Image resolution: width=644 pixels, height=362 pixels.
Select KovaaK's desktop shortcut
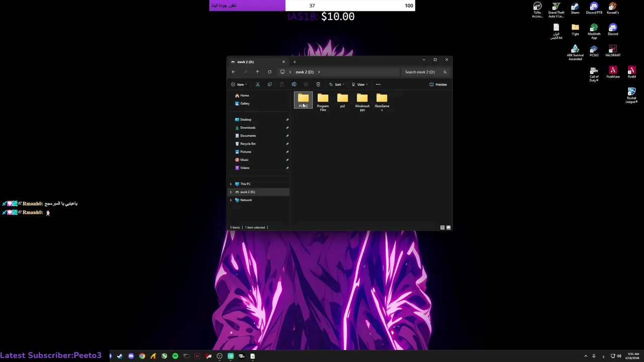tap(613, 9)
